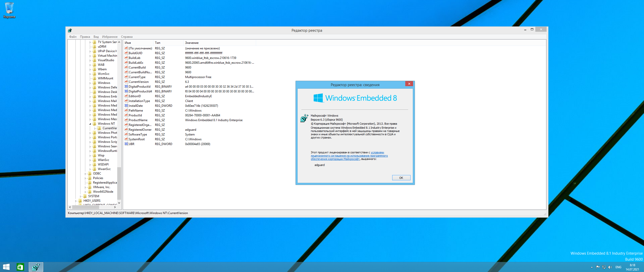Click tree vertical scrollbar down arrow
Screen dimensions: 644x272
119,203
